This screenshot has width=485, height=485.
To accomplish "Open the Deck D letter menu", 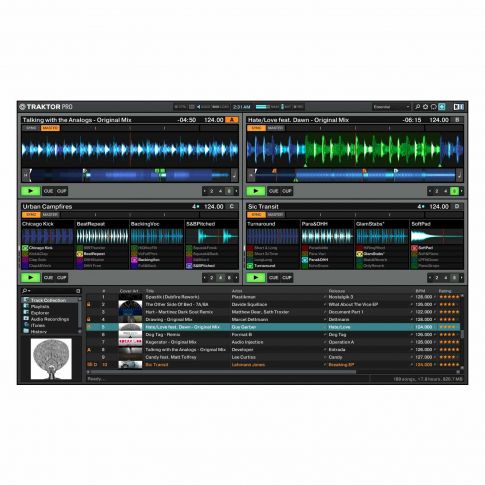I will (x=457, y=206).
